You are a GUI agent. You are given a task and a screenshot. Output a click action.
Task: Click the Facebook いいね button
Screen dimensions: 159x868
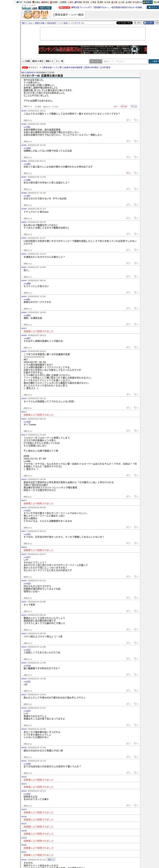149,23
